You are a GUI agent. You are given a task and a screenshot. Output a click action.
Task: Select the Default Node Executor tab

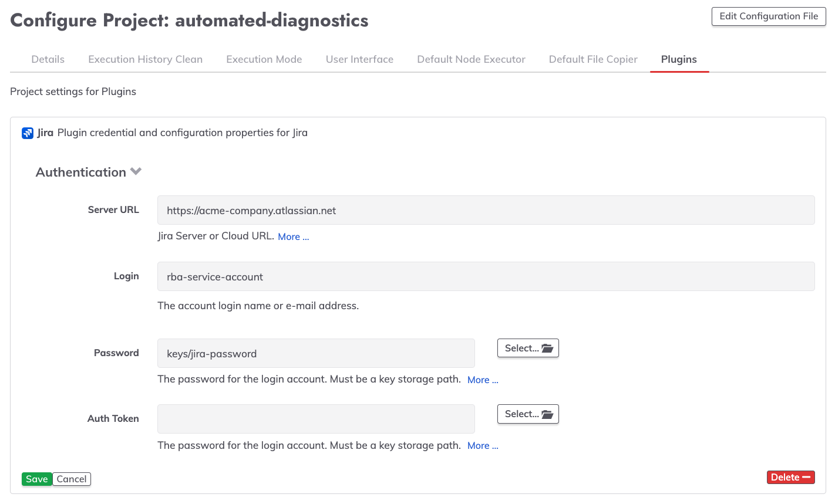click(x=472, y=59)
